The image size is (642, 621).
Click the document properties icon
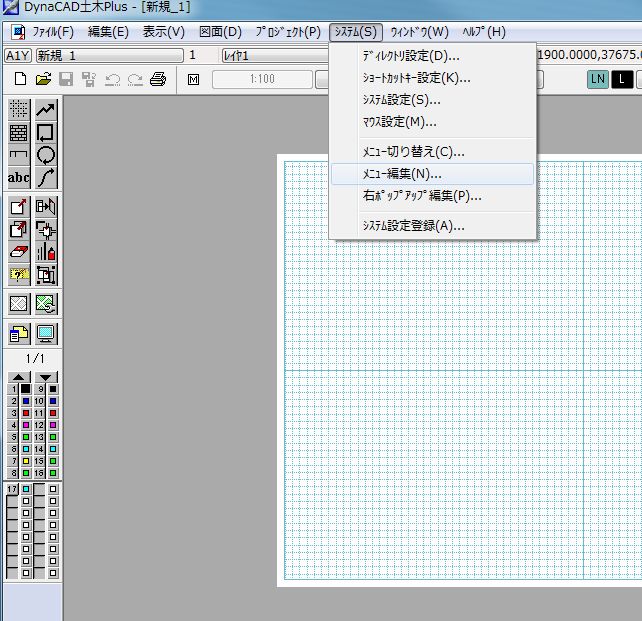click(18, 334)
